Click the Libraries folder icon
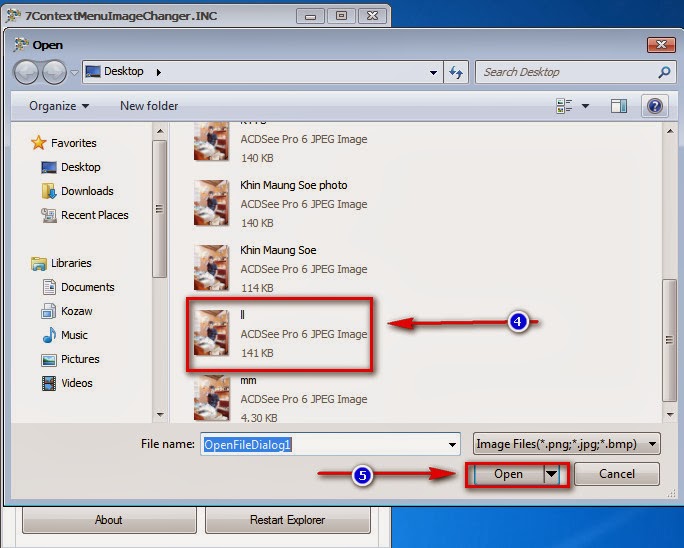The width and height of the screenshot is (684, 548). pos(38,263)
